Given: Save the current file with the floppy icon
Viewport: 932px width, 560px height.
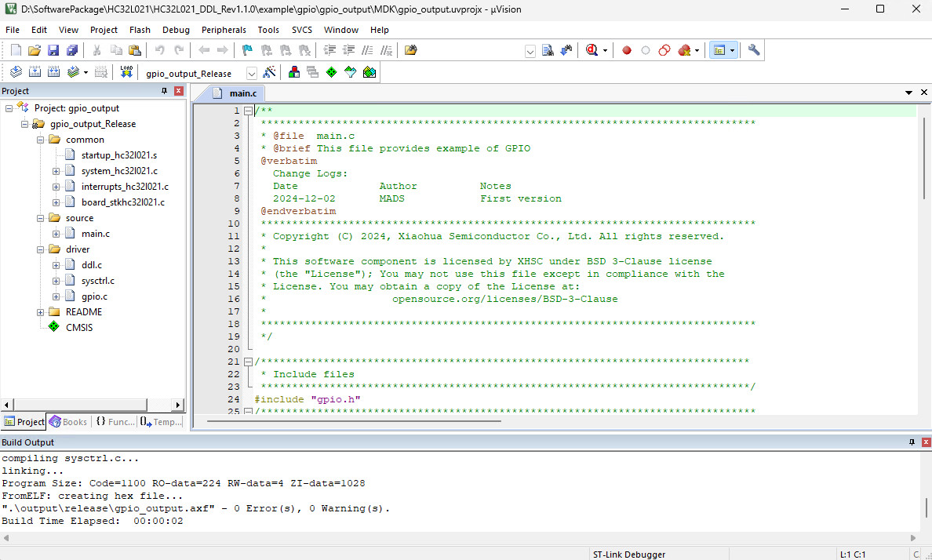Looking at the screenshot, I should [x=53, y=50].
